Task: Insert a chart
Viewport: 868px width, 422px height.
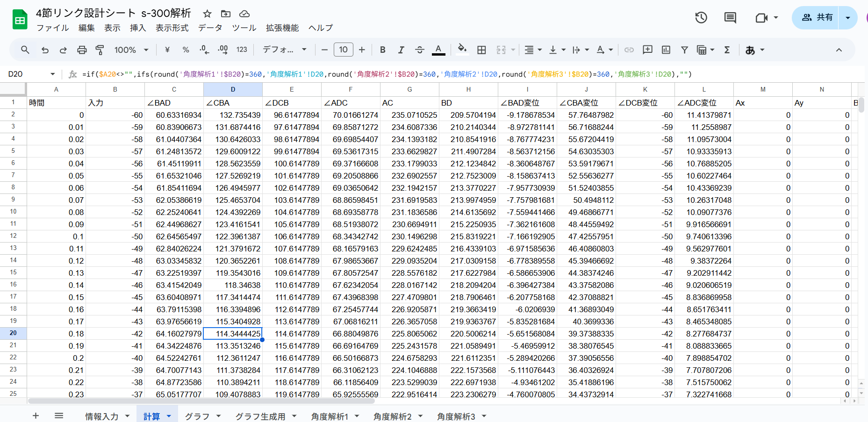Action: coord(666,50)
